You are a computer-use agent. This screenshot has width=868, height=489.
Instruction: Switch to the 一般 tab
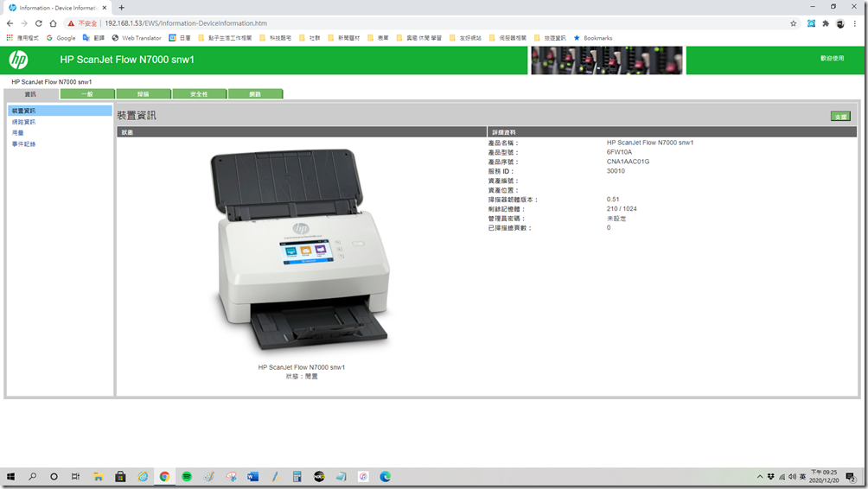(x=87, y=94)
